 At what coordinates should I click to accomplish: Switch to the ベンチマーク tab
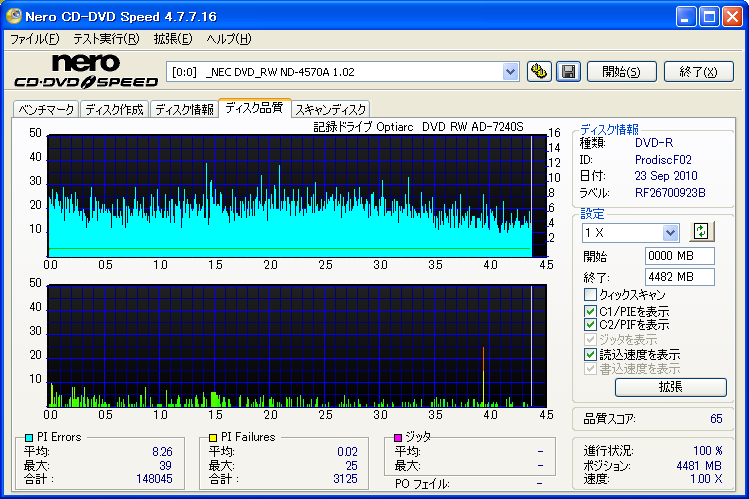coord(46,109)
